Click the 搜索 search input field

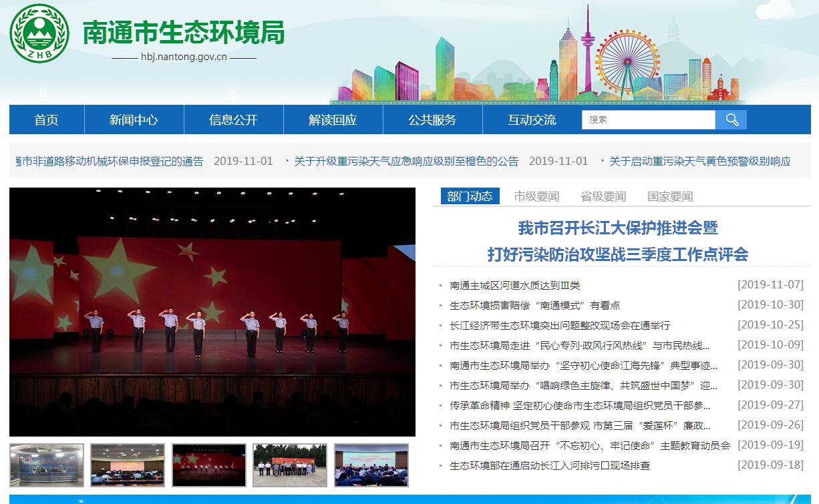point(648,120)
